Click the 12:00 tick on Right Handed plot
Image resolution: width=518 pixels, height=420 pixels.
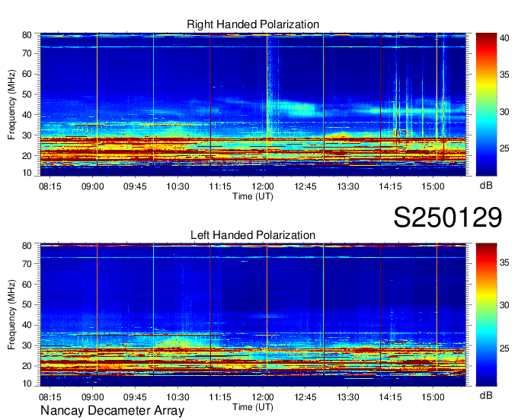[263, 186]
